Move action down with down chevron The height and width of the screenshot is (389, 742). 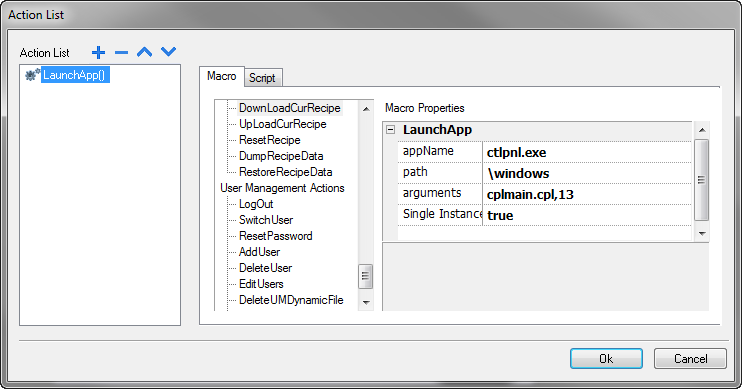point(168,51)
